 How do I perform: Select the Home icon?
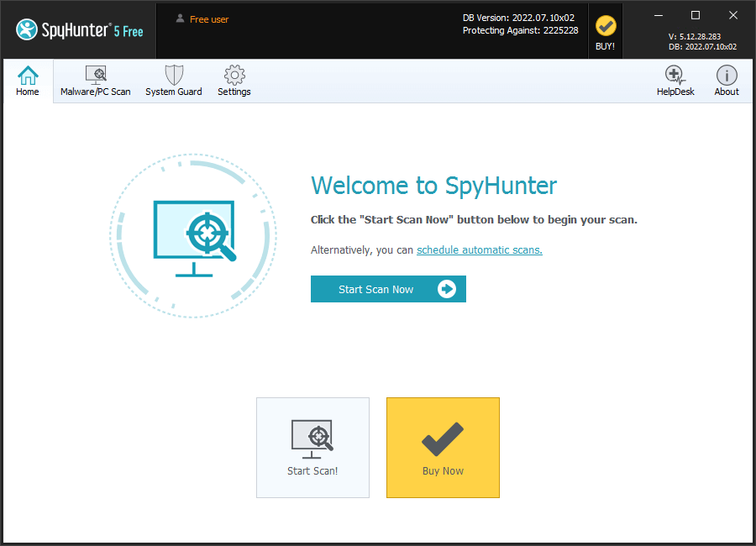click(x=28, y=74)
